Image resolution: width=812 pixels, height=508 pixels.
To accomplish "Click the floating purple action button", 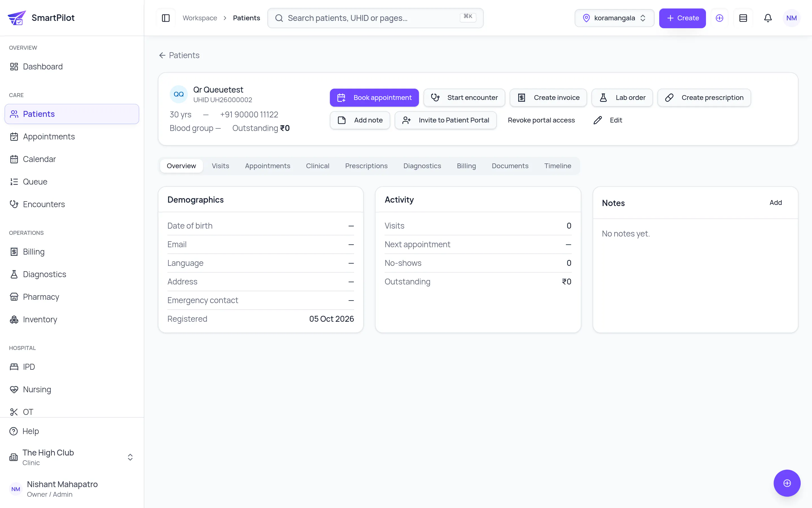I will coord(787,483).
